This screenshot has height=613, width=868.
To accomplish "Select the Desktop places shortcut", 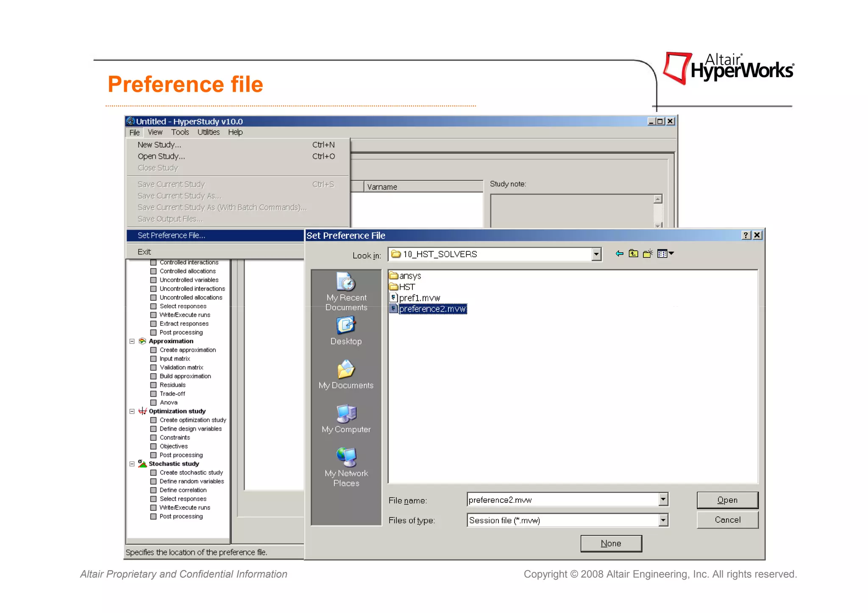I will pyautogui.click(x=346, y=331).
